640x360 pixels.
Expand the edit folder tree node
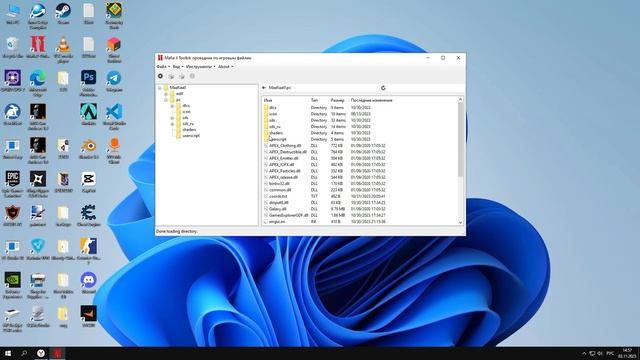pos(166,93)
